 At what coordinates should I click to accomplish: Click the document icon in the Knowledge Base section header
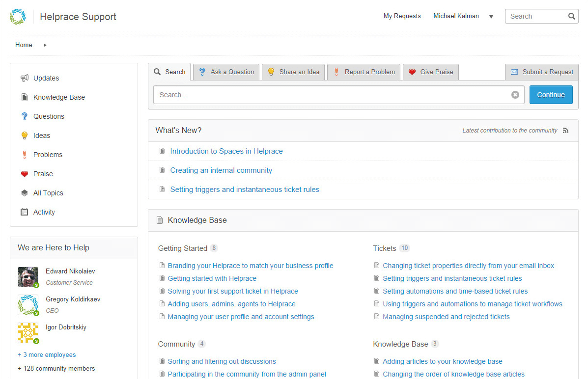[160, 220]
